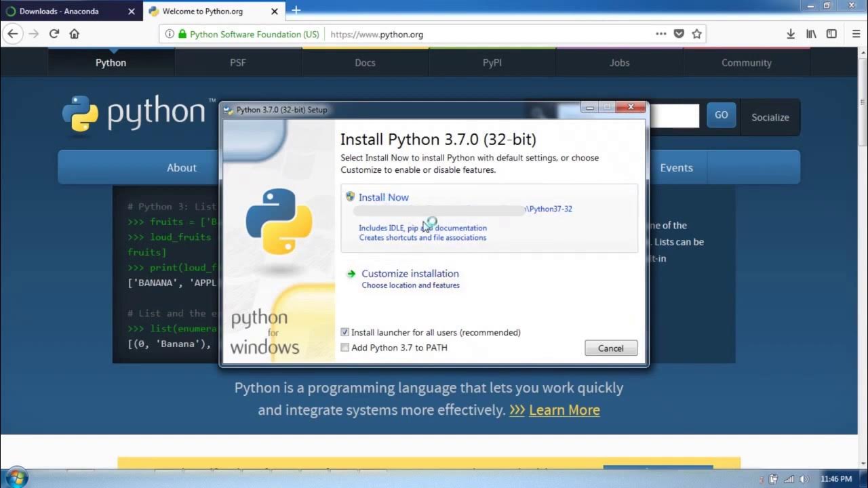This screenshot has height=488, width=868.
Task: Click the site information icon in address bar
Action: pos(170,34)
